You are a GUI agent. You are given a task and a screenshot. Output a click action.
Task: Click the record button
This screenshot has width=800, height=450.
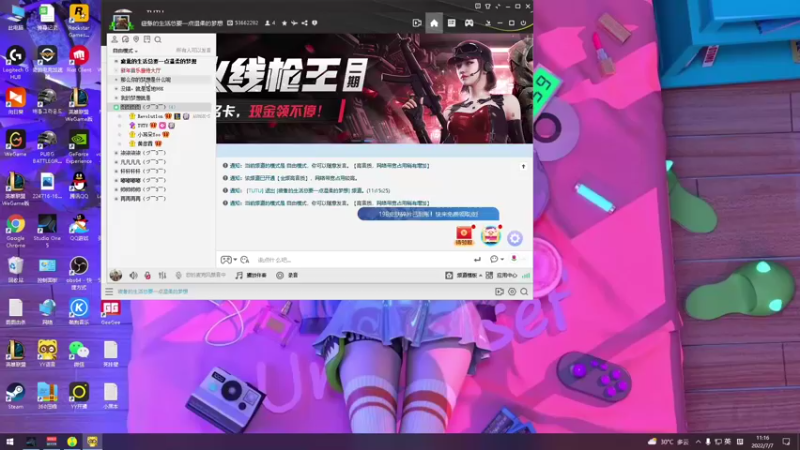(287, 276)
